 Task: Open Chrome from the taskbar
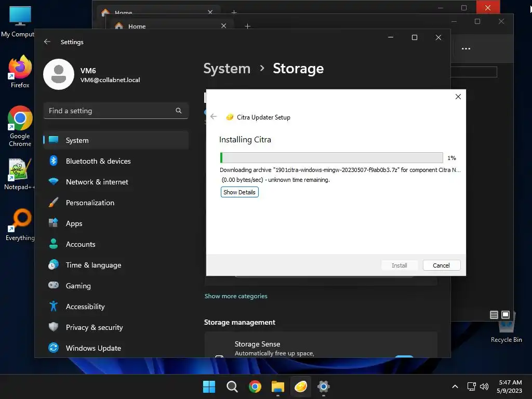pyautogui.click(x=255, y=387)
